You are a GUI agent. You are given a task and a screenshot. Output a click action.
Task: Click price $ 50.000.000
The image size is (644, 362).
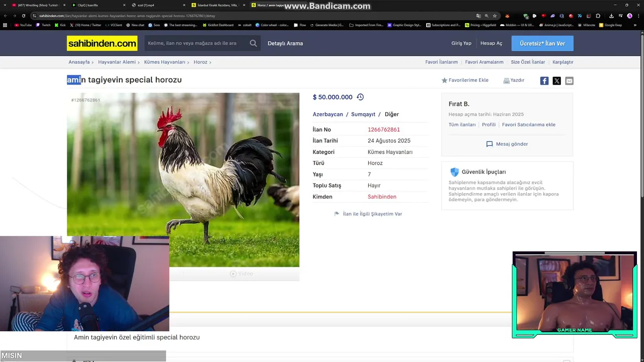tap(333, 97)
